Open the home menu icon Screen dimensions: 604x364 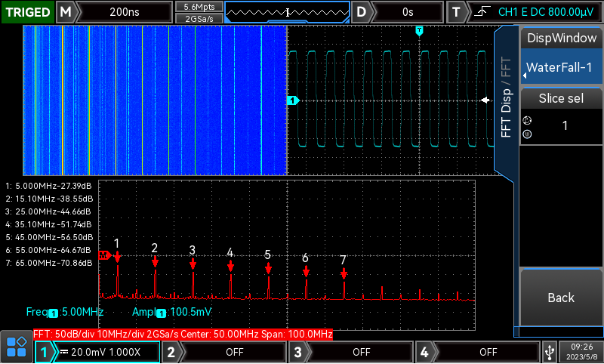(17, 347)
